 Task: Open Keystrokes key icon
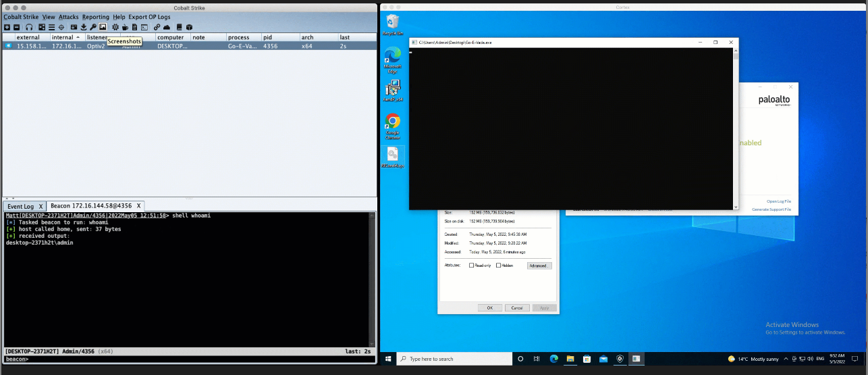93,27
